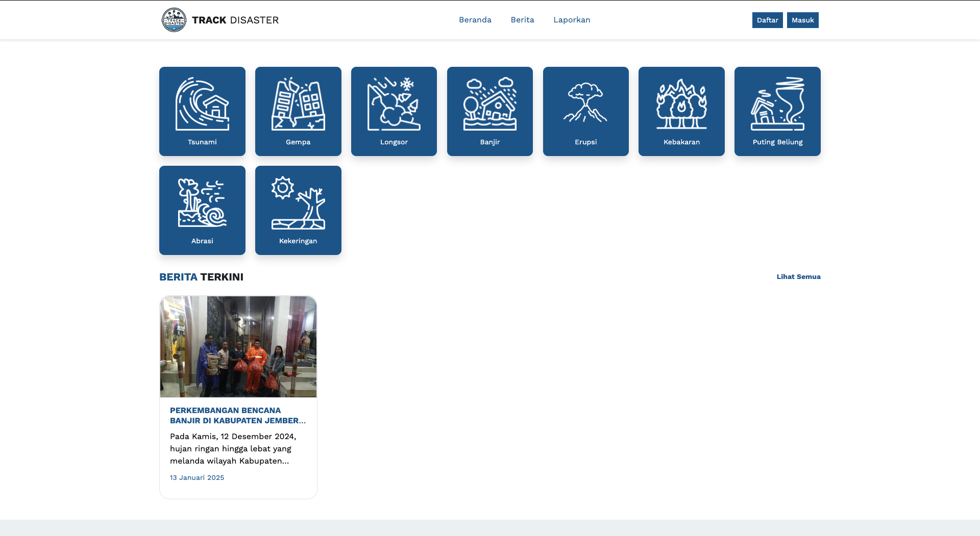This screenshot has height=536, width=980.
Task: Open the Gempa earthquake category
Action: [298, 105]
